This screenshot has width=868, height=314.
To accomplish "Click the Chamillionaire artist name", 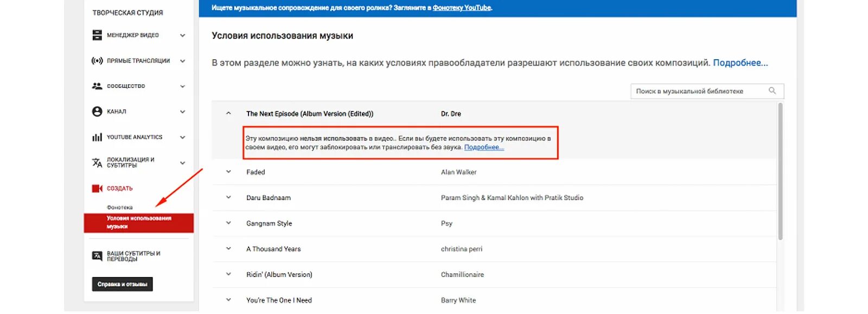I will (x=462, y=274).
